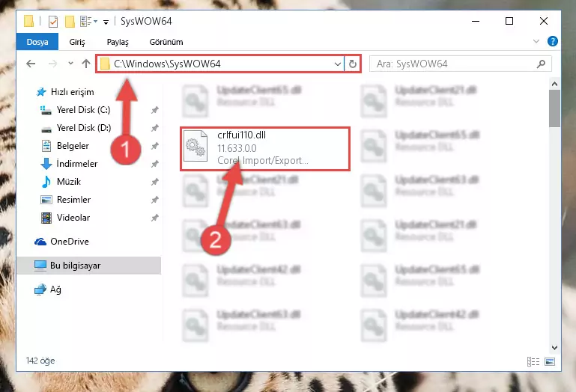Open Videolar folder in sidebar

pyautogui.click(x=73, y=218)
